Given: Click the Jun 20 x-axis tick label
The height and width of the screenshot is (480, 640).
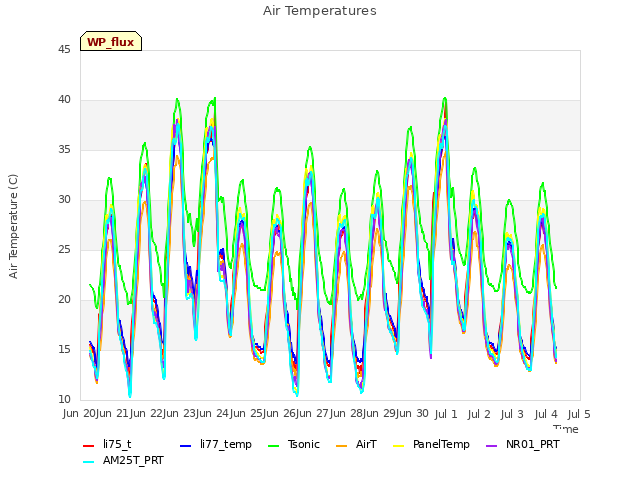Looking at the screenshot, I should pyautogui.click(x=79, y=413).
